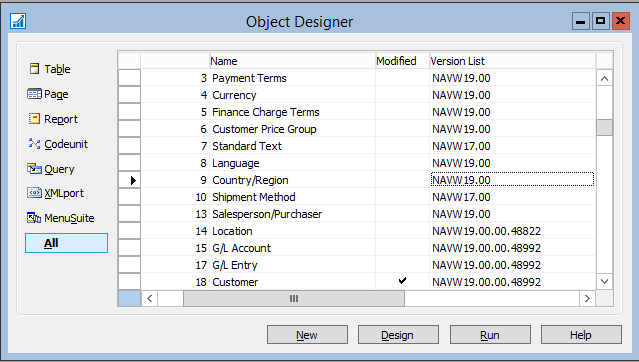Select the Page object type icon
The height and width of the screenshot is (362, 639).
tap(34, 94)
